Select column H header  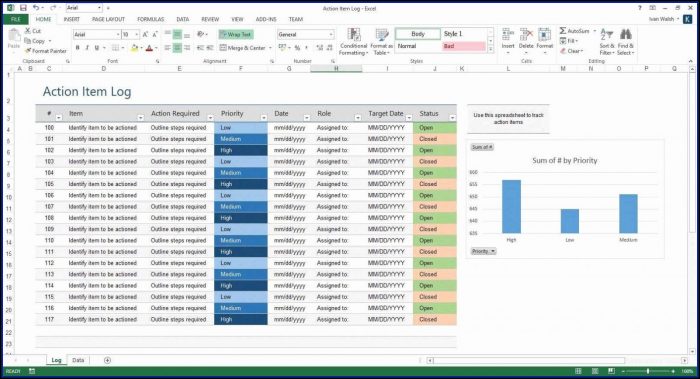coord(336,69)
